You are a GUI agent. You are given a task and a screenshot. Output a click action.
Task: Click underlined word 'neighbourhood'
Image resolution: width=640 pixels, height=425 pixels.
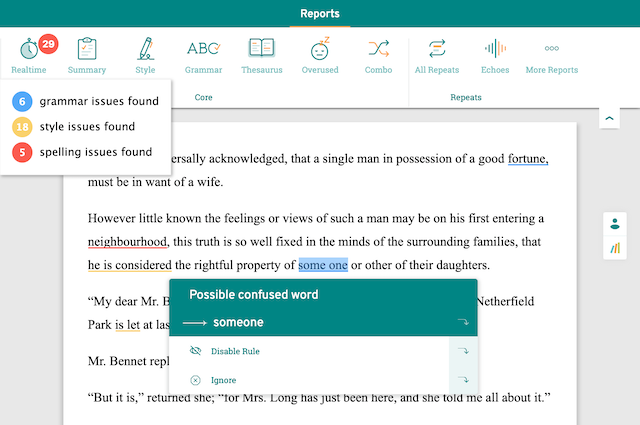(127, 242)
